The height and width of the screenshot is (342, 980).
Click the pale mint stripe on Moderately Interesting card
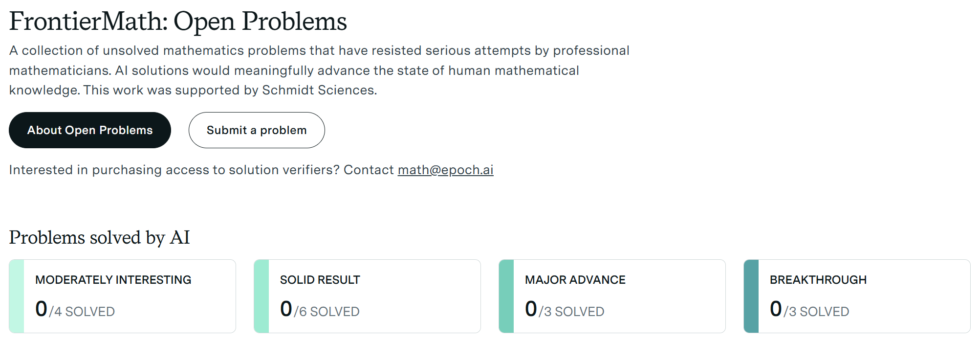point(17,296)
